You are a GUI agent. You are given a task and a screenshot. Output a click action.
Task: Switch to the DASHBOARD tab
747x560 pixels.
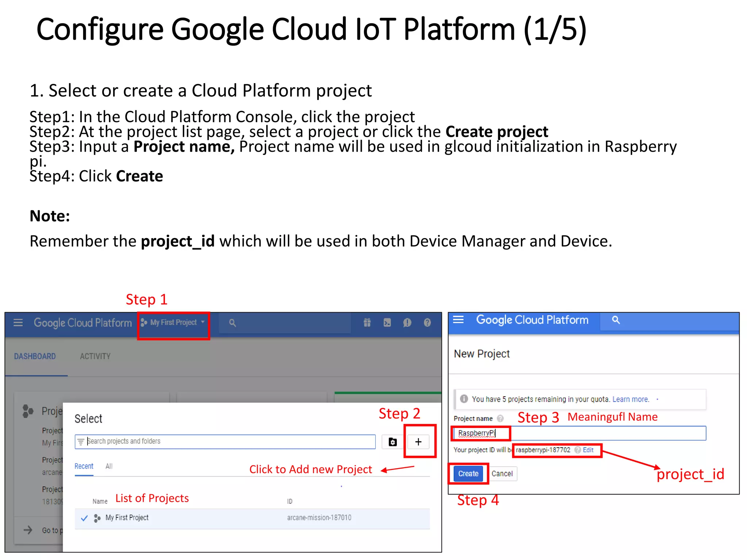point(35,356)
